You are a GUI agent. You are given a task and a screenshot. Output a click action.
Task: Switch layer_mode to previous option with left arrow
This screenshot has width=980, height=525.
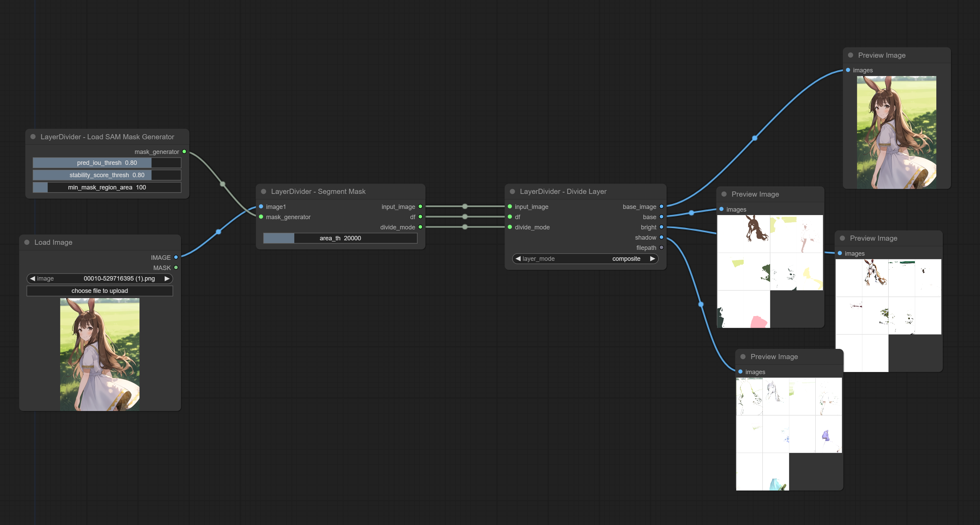tap(518, 258)
